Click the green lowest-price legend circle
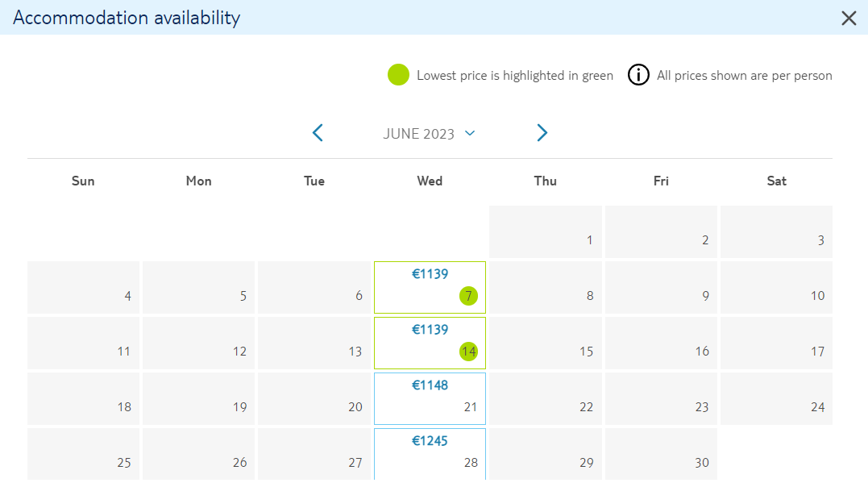This screenshot has height=487, width=868. coord(398,75)
